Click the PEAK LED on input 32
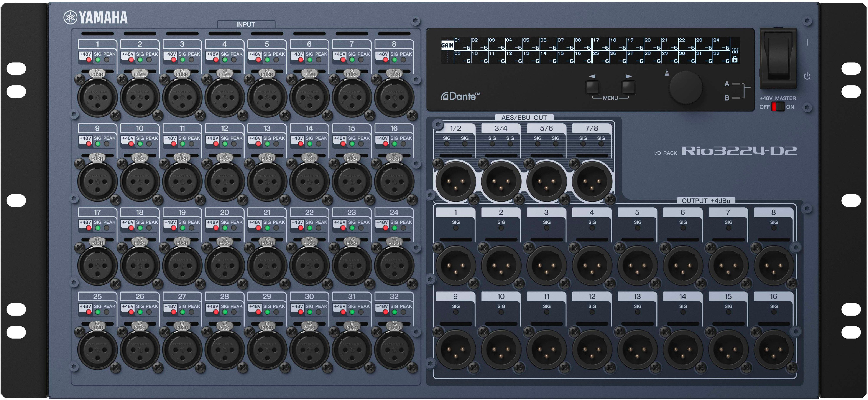Screen dimensions: 868x400 point(403,312)
